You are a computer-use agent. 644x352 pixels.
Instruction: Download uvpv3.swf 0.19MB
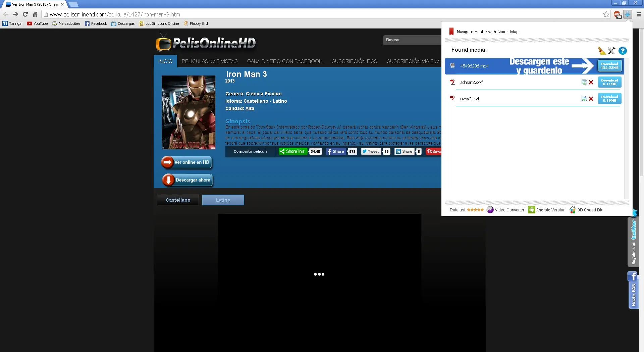click(x=609, y=99)
